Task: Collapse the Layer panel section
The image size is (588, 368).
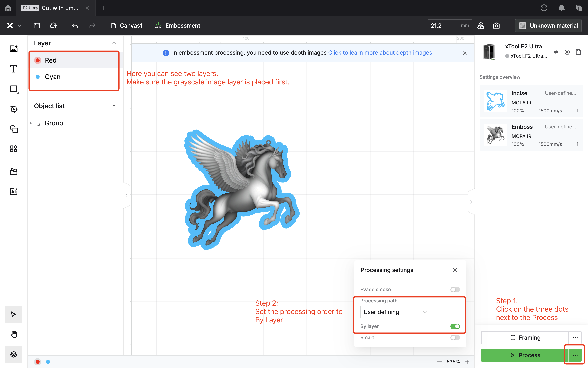Action: click(114, 43)
